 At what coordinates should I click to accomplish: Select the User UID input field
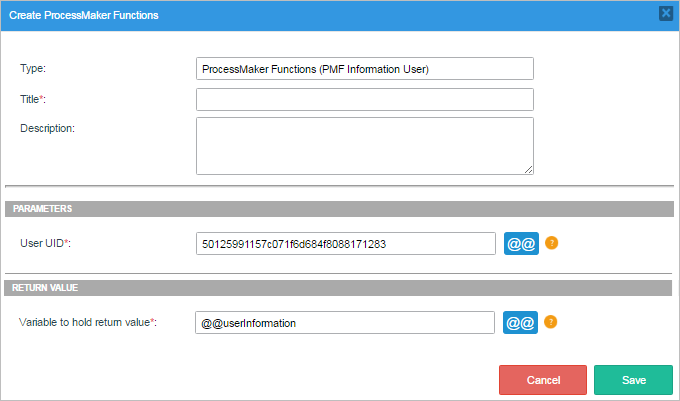tap(346, 243)
